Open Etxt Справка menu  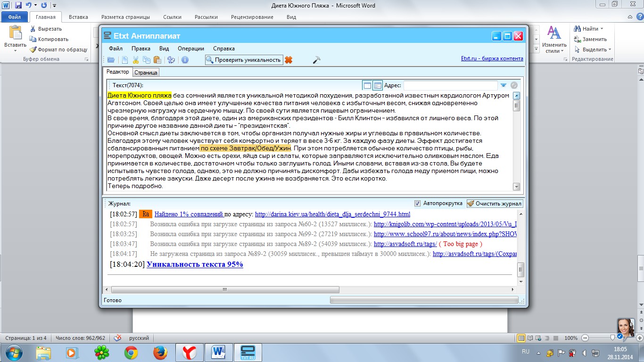point(224,49)
